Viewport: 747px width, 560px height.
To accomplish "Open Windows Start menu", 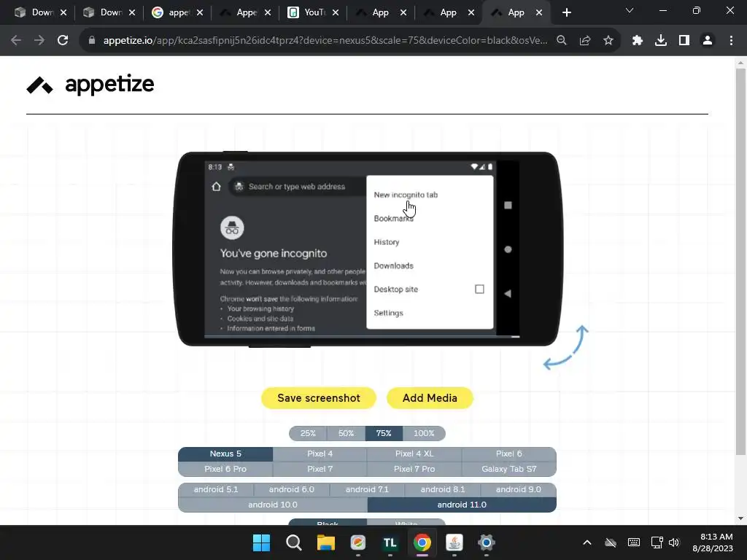I will pos(261,542).
